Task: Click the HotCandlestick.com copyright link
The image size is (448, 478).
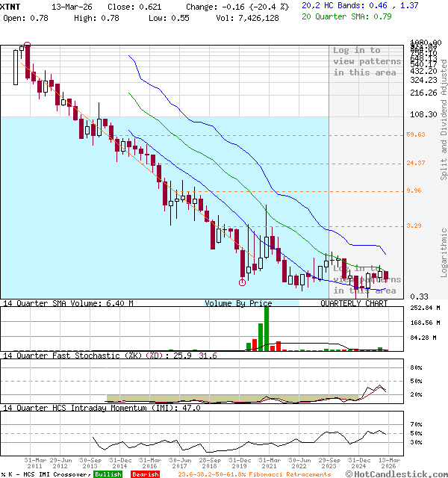Action: (399, 474)
